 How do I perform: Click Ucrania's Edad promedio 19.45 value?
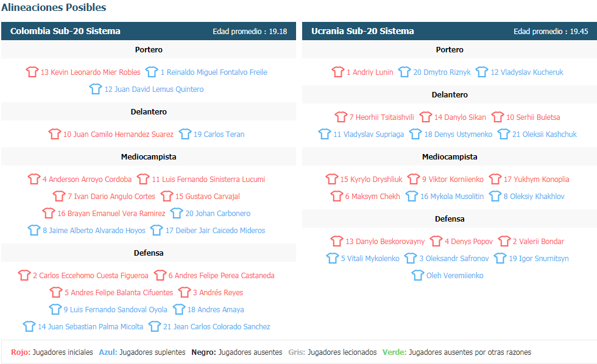[x=551, y=32]
